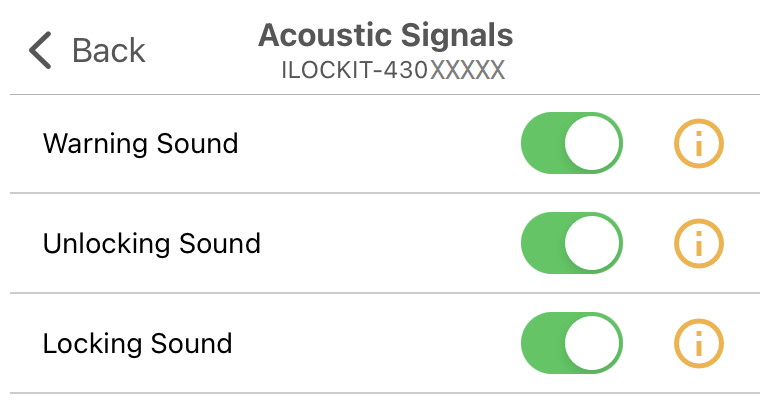Click green track of Unlocking Sound switch
Image resolution: width=780 pixels, height=410 pixels.
pyautogui.click(x=542, y=244)
